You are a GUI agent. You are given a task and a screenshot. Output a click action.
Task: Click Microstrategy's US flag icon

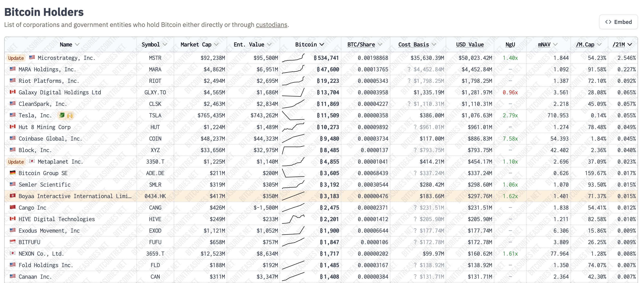tap(32, 58)
